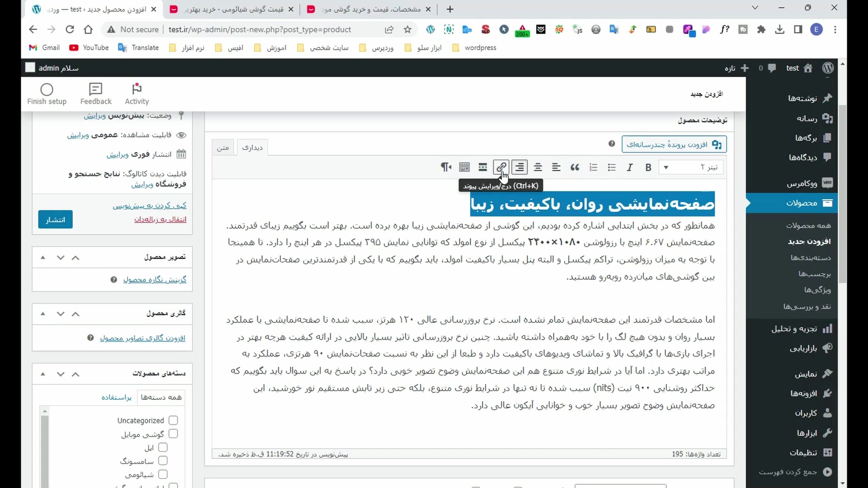868x488 pixels.
Task: Insert Read More tag icon
Action: [483, 168]
